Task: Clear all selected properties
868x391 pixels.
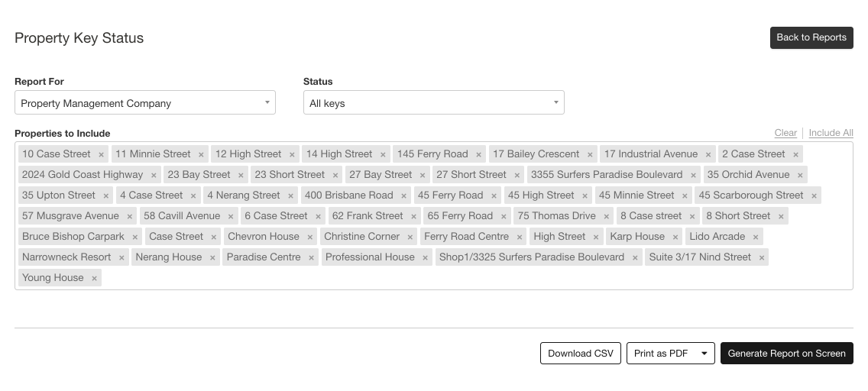Action: [785, 133]
